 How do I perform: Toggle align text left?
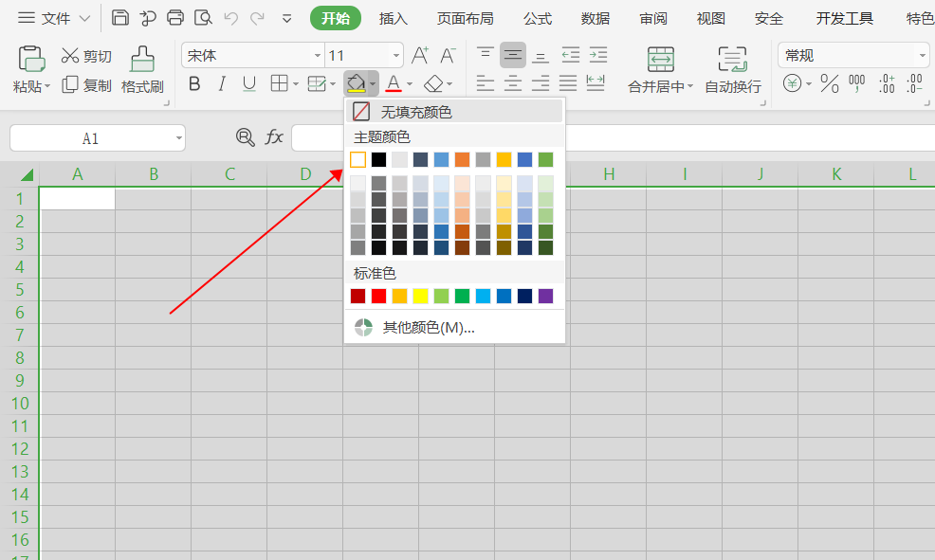click(485, 83)
